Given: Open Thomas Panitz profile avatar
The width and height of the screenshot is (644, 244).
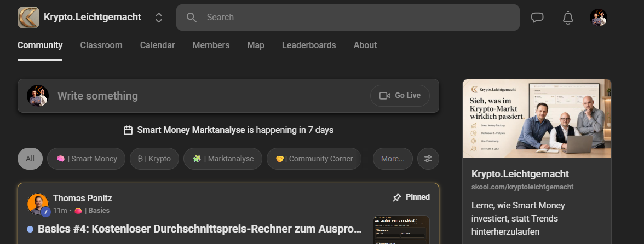Looking at the screenshot, I should (x=37, y=204).
